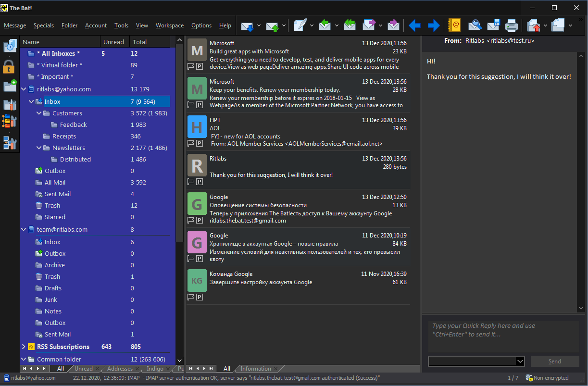588x386 pixels.
Task: Open connection settings icon in sidebar
Action: pyautogui.click(x=10, y=143)
